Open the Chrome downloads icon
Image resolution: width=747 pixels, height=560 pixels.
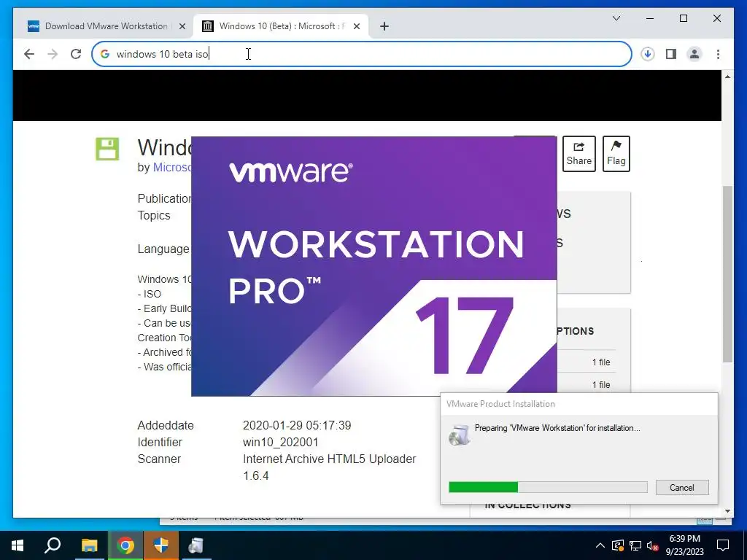click(x=648, y=54)
